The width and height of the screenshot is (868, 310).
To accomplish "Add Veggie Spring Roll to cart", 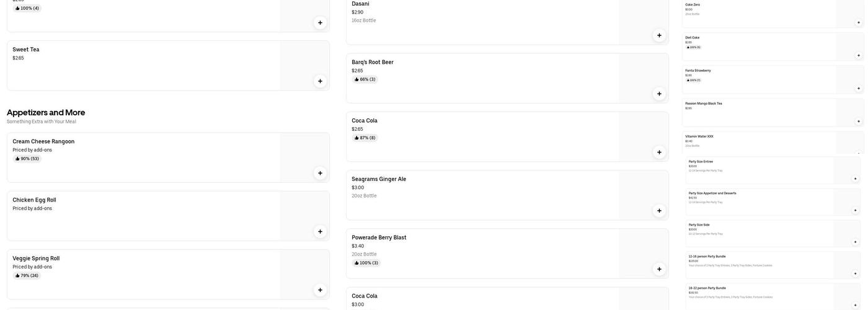I will click(x=320, y=290).
